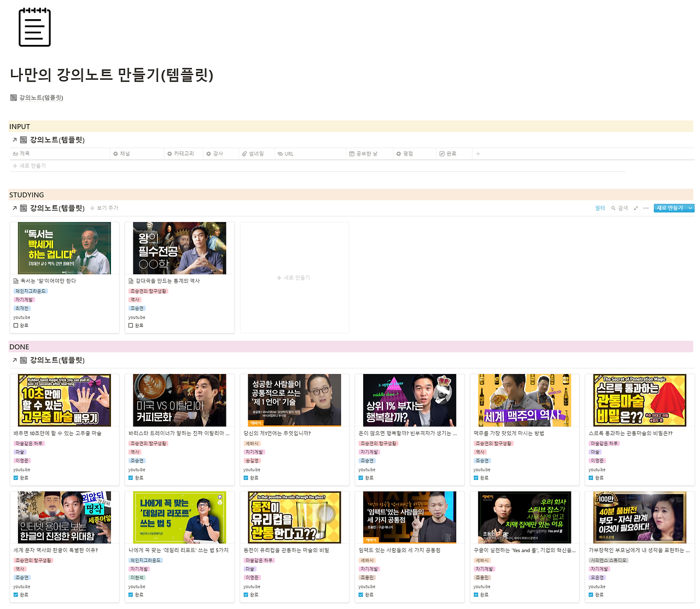The width and height of the screenshot is (700, 609).
Task: Open the URL column header menu
Action: pos(310,154)
